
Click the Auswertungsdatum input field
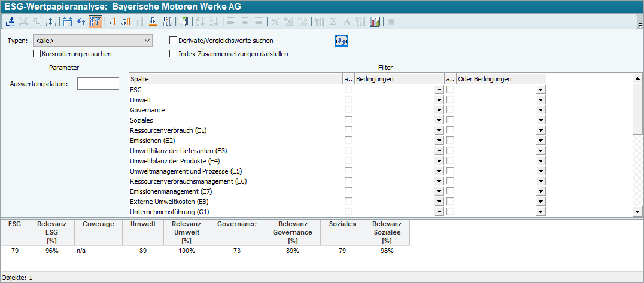(x=98, y=84)
